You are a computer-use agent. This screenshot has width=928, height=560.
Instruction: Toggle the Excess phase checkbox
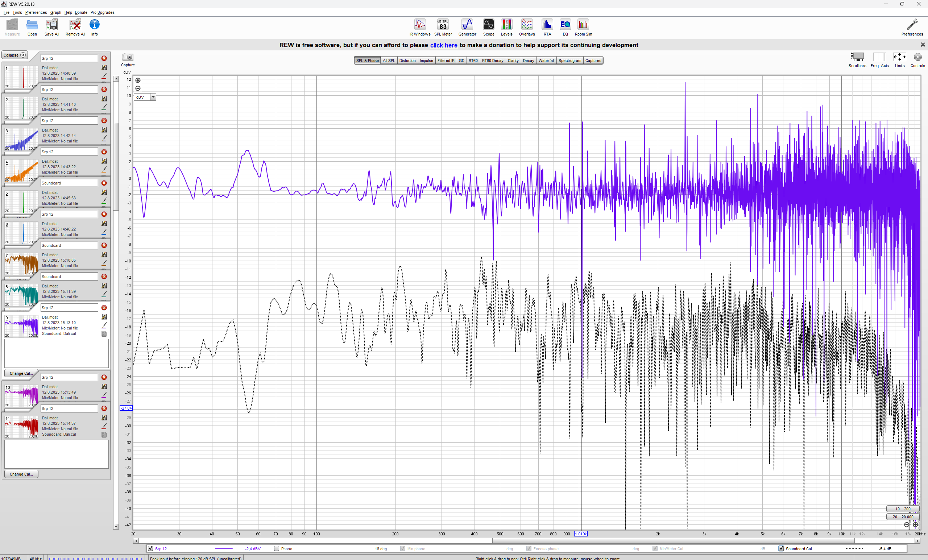(x=529, y=548)
